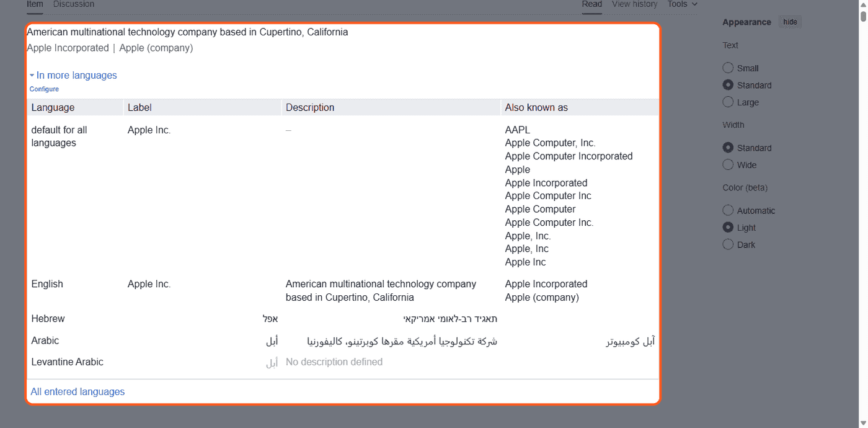This screenshot has height=428, width=868.
Task: Open the Read tab
Action: coord(591,4)
